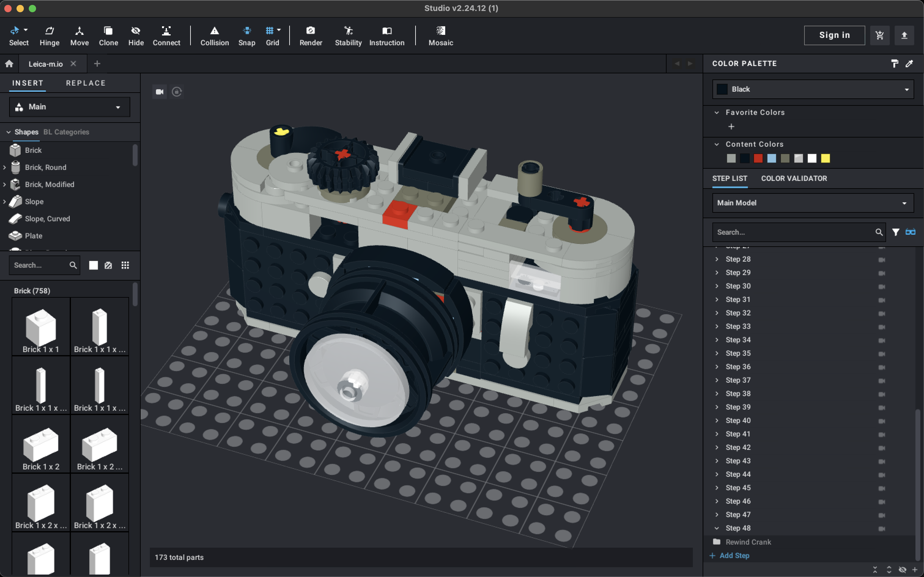Click the Sign in button

tap(834, 35)
